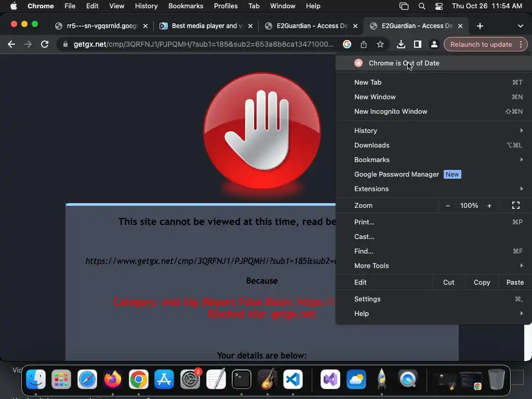This screenshot has width=532, height=399.
Task: Open a new tab with the plus button
Action: [x=480, y=26]
